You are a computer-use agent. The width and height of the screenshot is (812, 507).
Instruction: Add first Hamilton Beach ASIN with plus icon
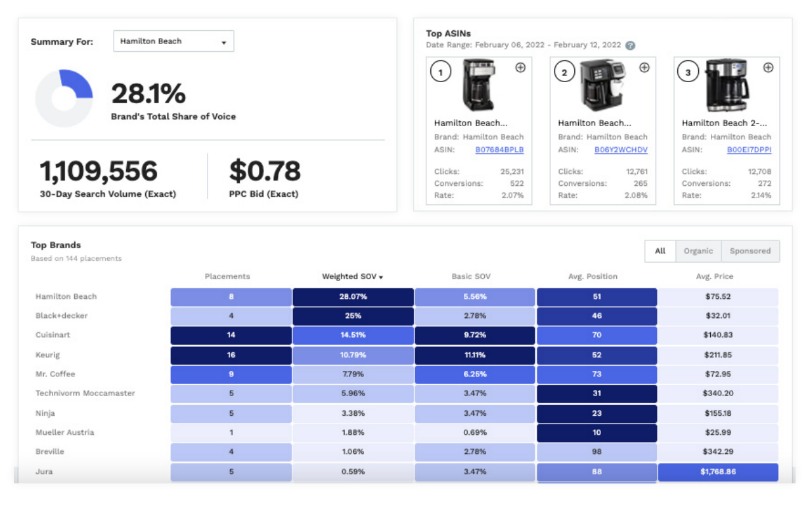coord(520,68)
